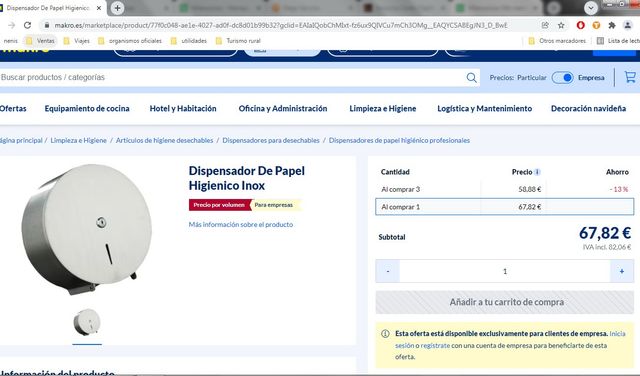Open Limpieza e Higiene menu category
This screenshot has height=376, width=640.
(x=383, y=109)
